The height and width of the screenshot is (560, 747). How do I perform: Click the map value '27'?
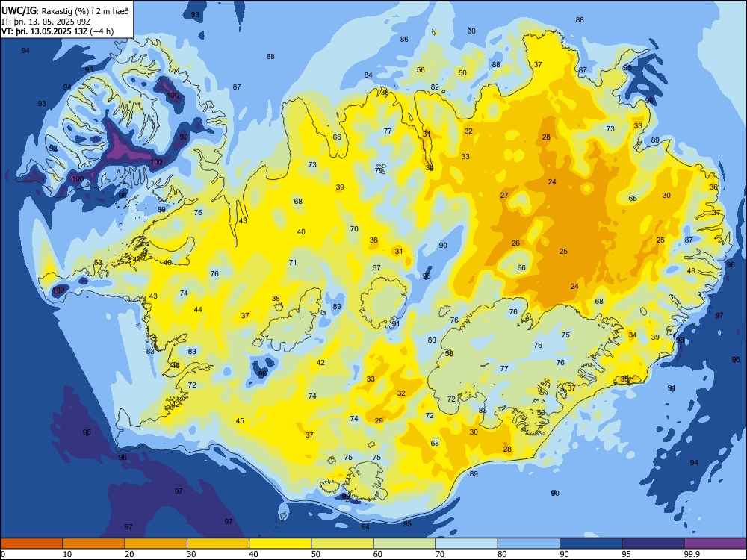click(504, 195)
